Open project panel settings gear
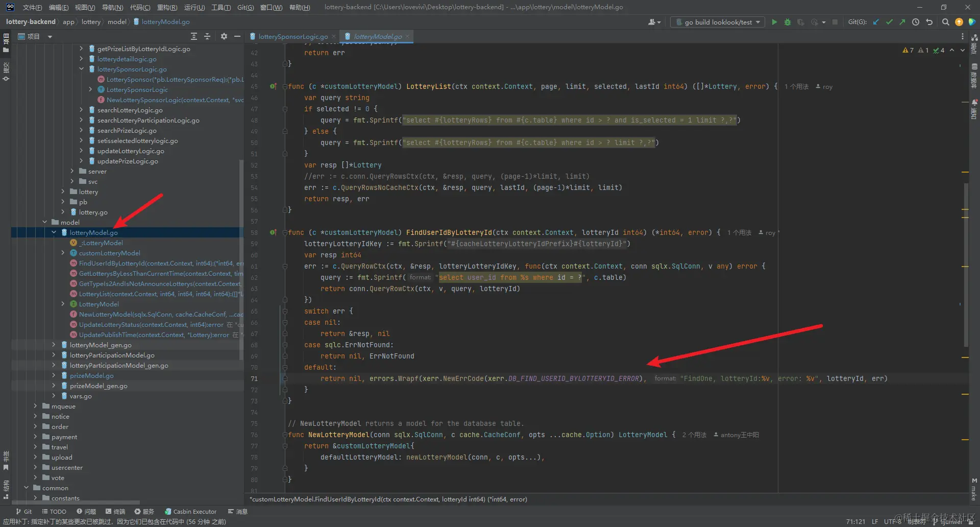 pos(224,36)
